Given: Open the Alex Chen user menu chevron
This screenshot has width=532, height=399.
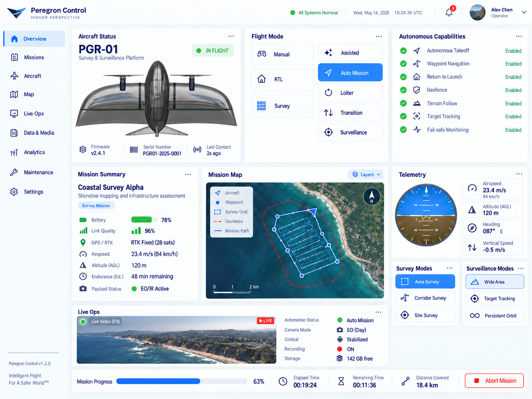Looking at the screenshot, I should pos(524,12).
